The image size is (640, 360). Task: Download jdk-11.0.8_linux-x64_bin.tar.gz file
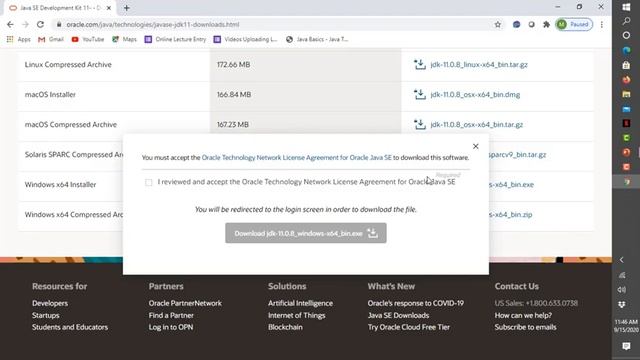pyautogui.click(x=479, y=64)
